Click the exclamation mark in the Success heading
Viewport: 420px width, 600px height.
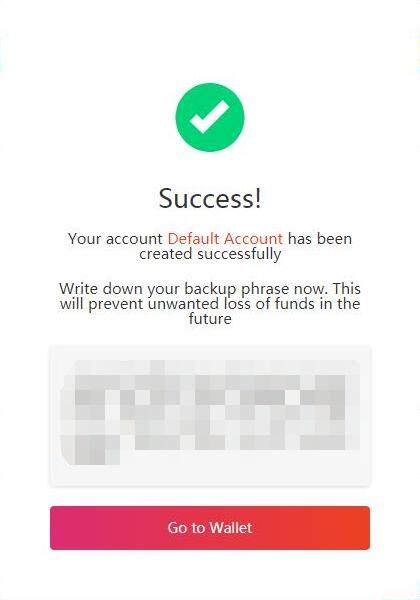pyautogui.click(x=258, y=198)
